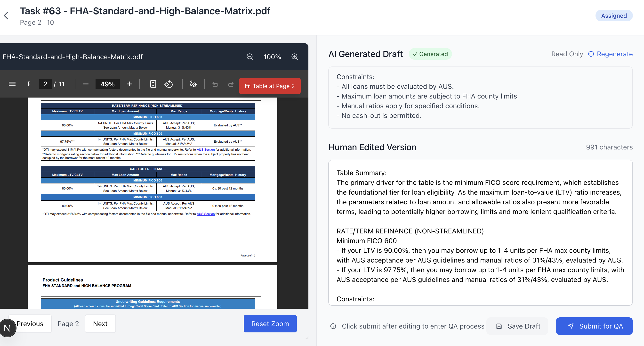Click the info icon next to QA notice
644x346 pixels.
[333, 326]
